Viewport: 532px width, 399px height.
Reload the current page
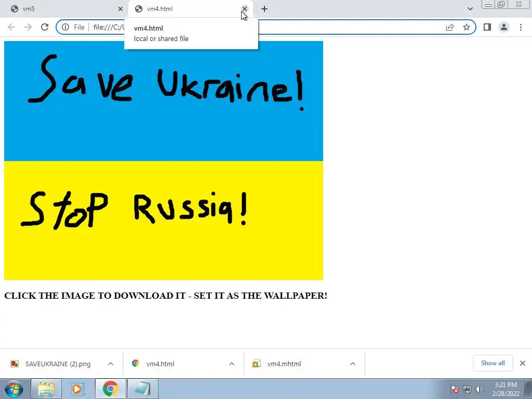click(45, 27)
